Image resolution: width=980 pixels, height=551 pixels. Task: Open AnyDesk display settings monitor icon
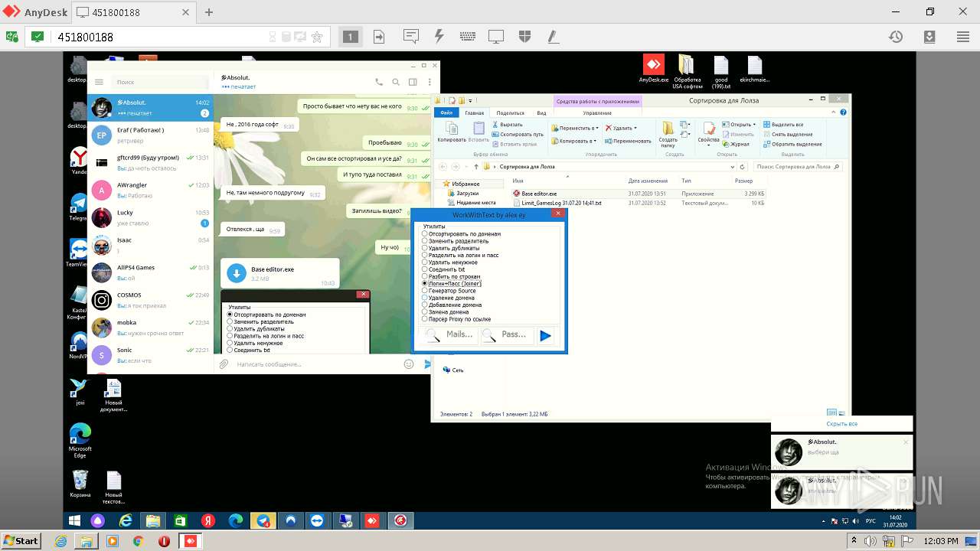point(496,37)
